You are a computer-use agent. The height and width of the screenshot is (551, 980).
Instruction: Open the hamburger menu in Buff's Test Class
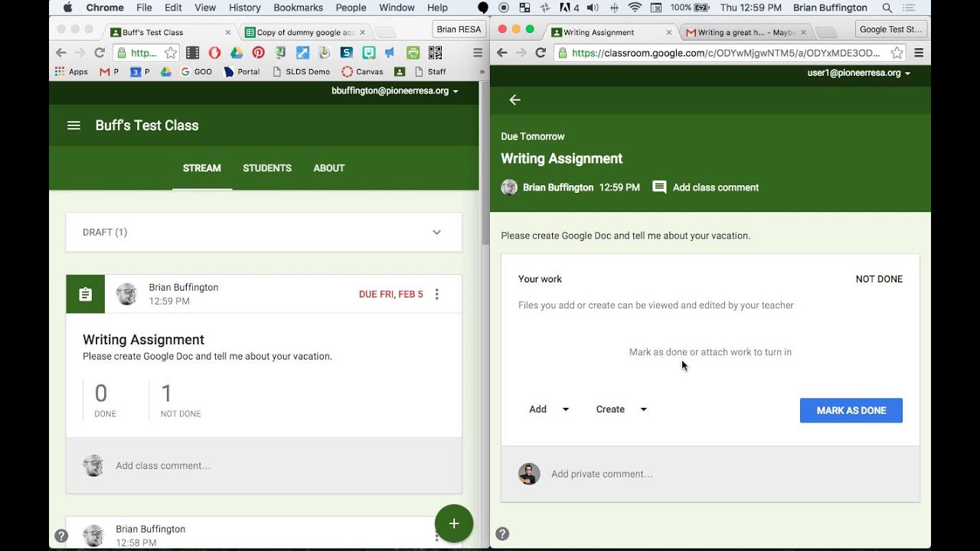click(73, 126)
